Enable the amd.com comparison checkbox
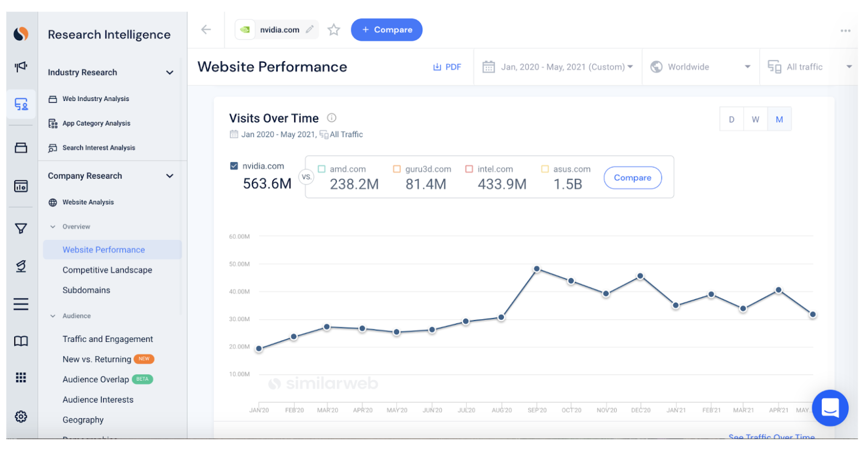Image resolution: width=868 pixels, height=449 pixels. point(322,169)
